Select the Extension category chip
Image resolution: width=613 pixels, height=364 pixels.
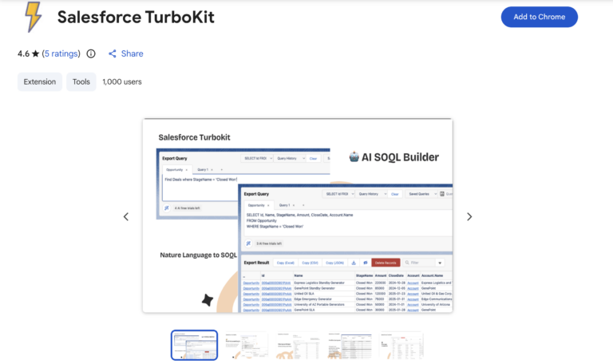click(x=39, y=81)
